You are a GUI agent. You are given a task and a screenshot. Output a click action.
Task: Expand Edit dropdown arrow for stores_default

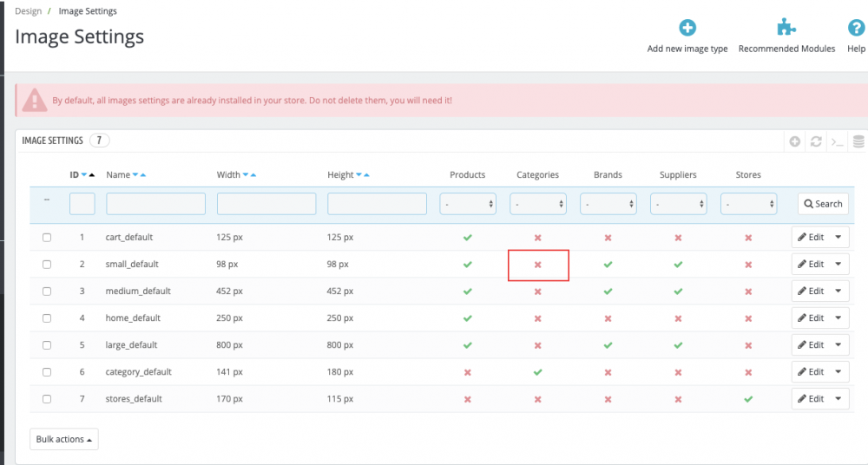pyautogui.click(x=838, y=398)
